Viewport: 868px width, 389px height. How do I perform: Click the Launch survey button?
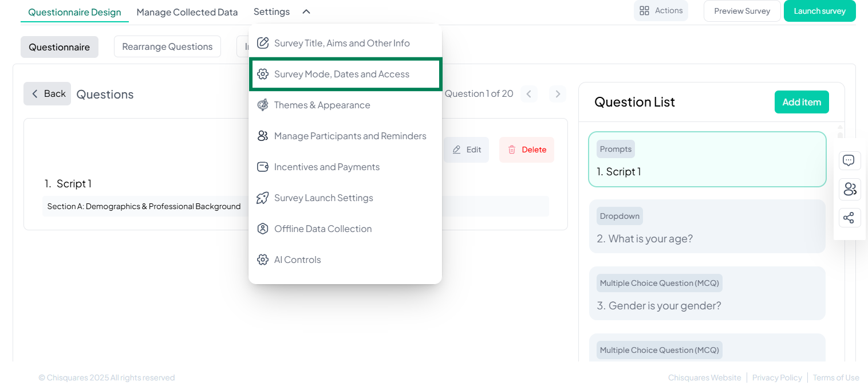[819, 11]
